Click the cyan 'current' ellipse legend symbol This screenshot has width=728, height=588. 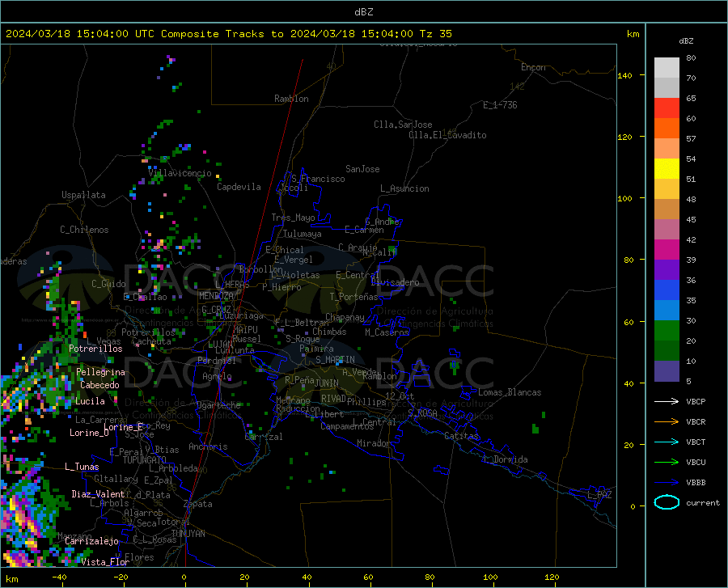click(667, 502)
